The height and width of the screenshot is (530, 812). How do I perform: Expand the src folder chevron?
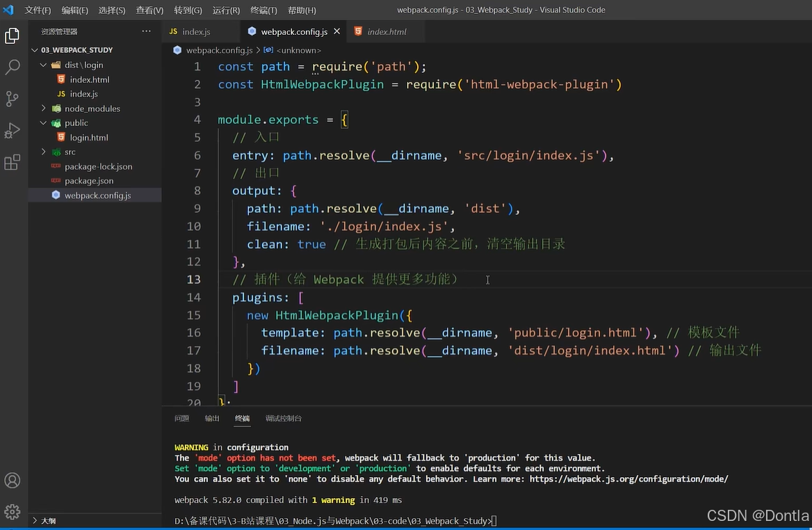(x=44, y=152)
